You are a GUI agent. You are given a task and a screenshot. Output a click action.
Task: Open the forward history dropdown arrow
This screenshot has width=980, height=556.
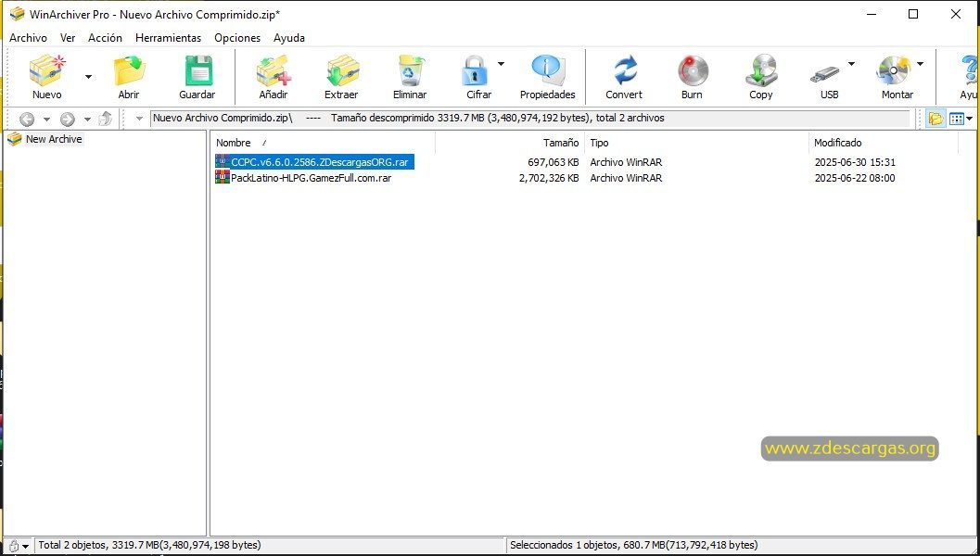[x=87, y=120]
